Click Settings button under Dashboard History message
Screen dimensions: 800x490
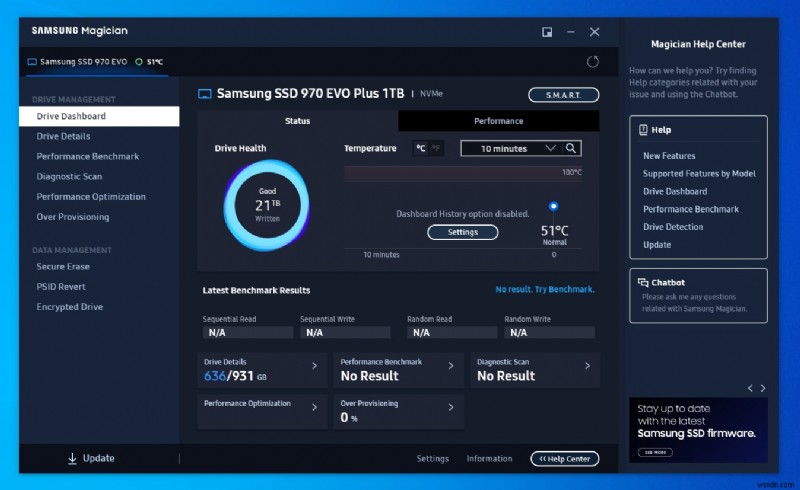click(463, 232)
